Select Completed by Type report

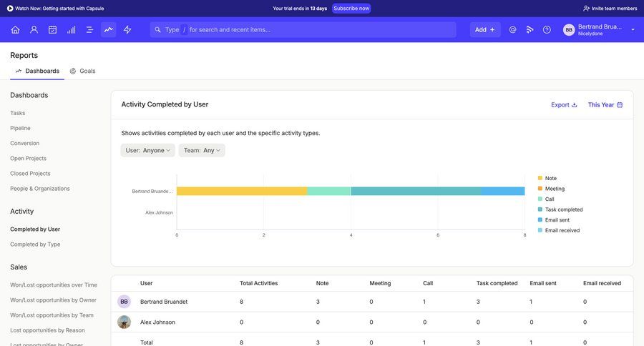[35, 244]
